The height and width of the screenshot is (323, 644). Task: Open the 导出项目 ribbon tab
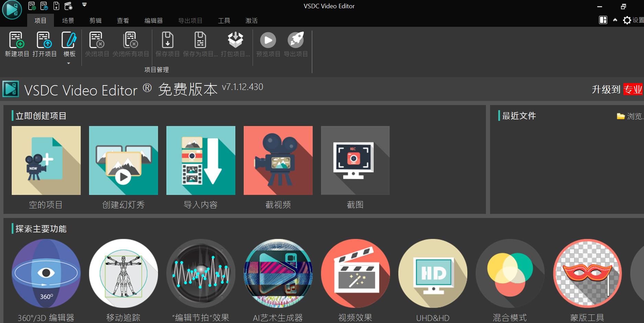click(x=190, y=21)
